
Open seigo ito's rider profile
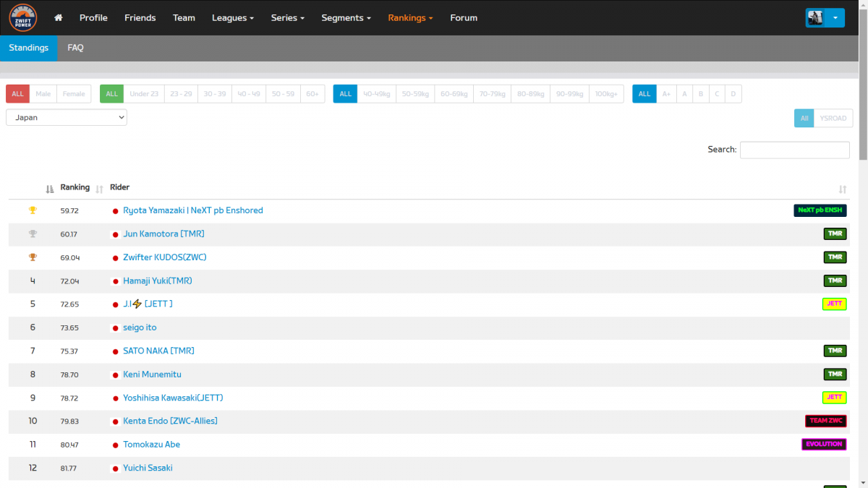coord(140,328)
